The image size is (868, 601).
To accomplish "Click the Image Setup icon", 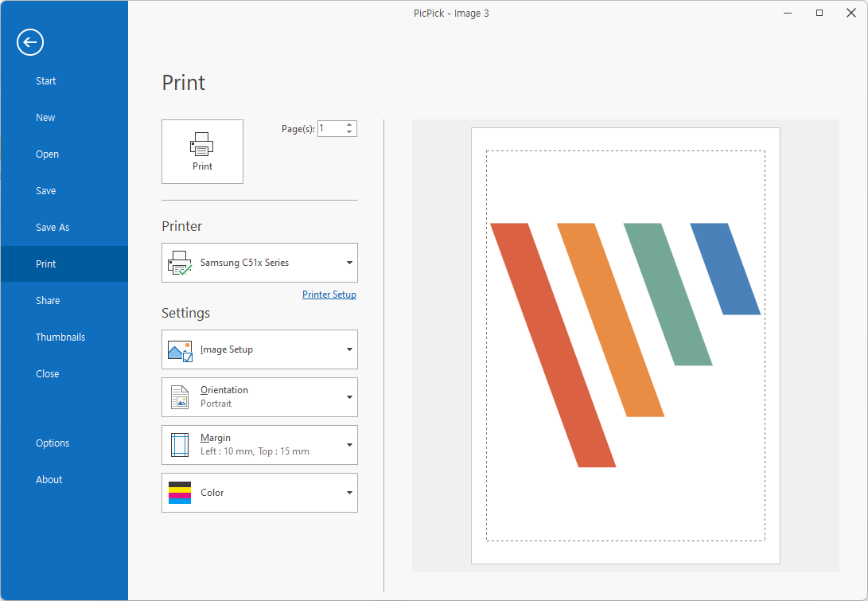I will [180, 349].
